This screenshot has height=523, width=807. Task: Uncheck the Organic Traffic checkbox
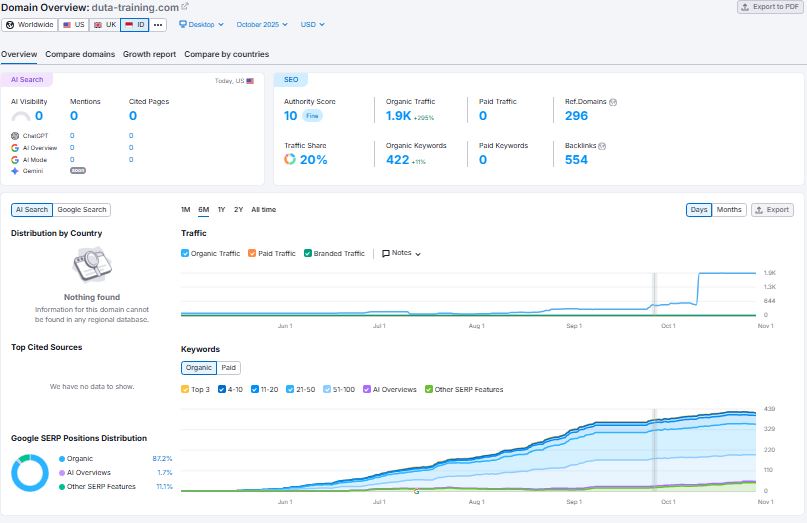[185, 254]
